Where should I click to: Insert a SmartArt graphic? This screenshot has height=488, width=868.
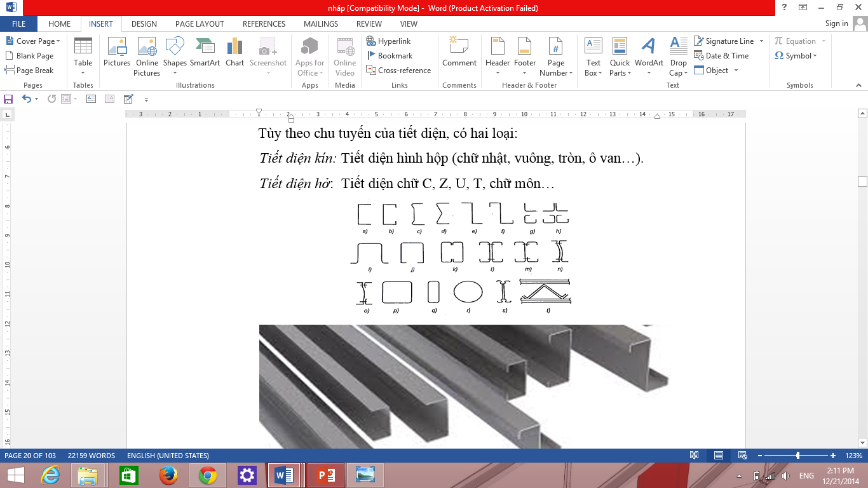(x=205, y=52)
